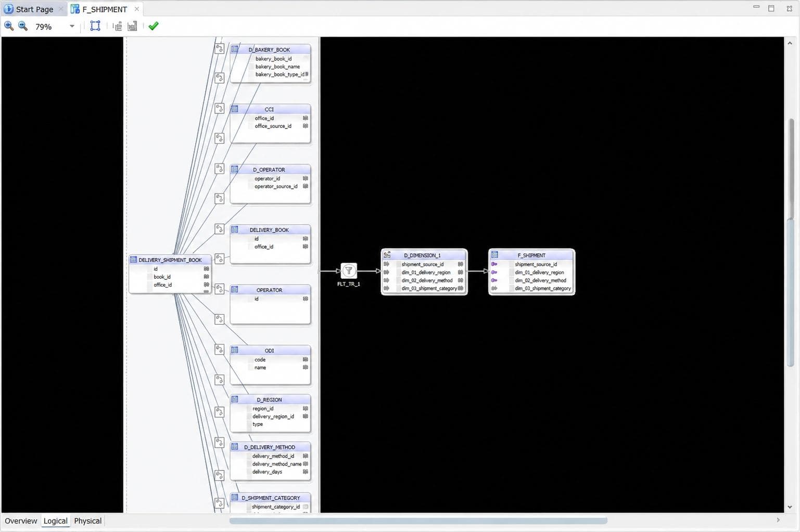Image resolution: width=800 pixels, height=532 pixels.
Task: Click output port of ODI code attribute
Action: click(x=306, y=359)
